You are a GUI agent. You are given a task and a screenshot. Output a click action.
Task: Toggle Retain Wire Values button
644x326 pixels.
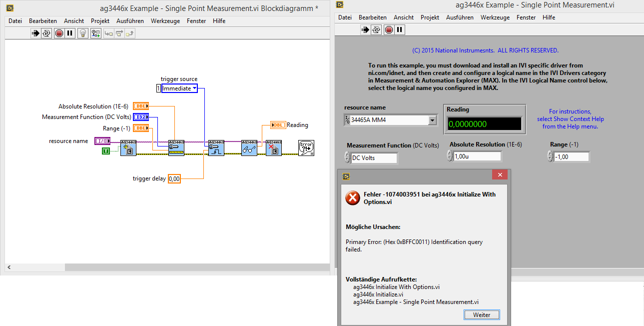click(95, 33)
